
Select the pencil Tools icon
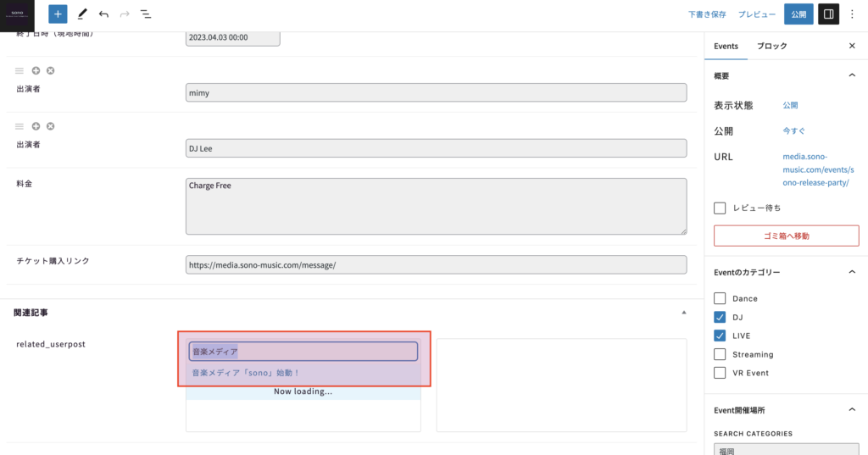(82, 14)
